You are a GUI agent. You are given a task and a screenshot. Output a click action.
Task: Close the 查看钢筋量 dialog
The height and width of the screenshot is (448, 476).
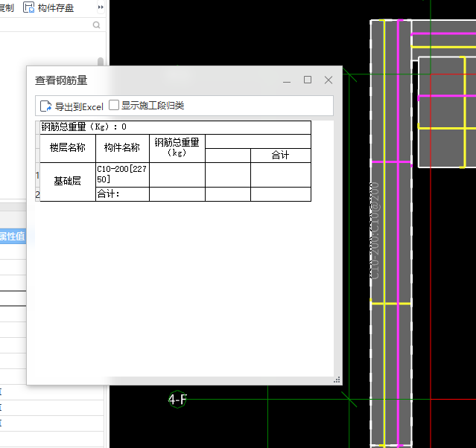click(x=329, y=80)
